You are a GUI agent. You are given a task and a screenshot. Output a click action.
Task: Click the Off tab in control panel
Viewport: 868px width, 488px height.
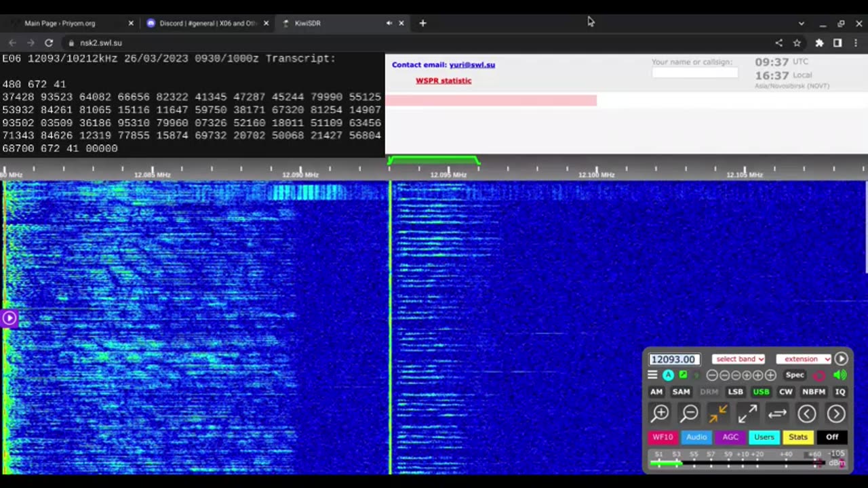pos(832,437)
